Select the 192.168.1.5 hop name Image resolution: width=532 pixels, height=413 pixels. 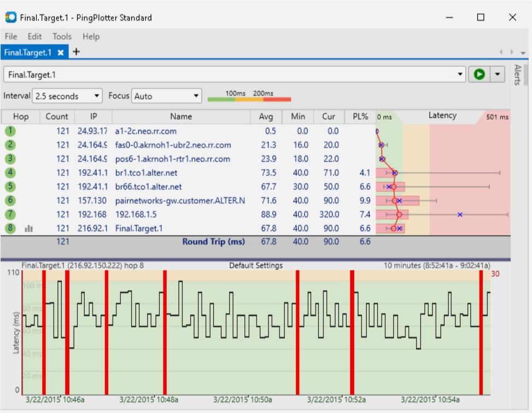pyautogui.click(x=136, y=214)
